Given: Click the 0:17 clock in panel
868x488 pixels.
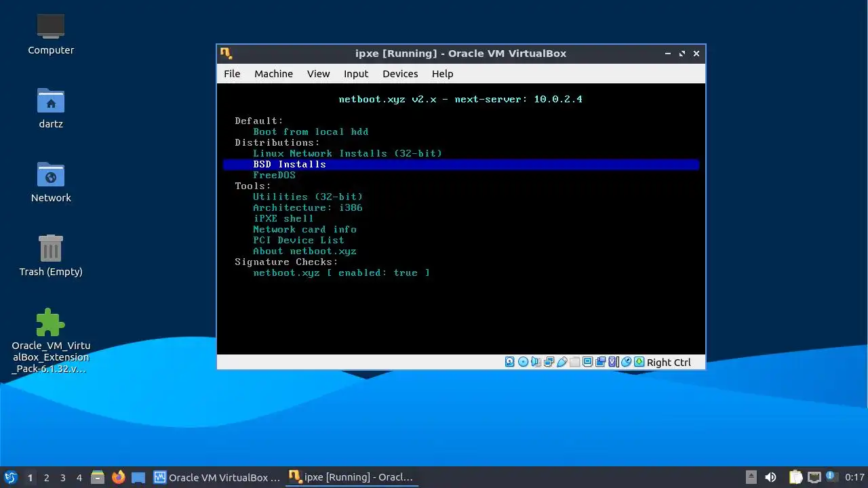Looking at the screenshot, I should tap(854, 477).
